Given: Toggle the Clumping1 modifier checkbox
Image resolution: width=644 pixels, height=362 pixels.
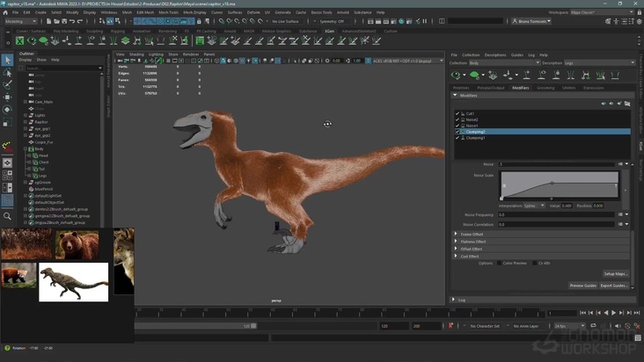Looking at the screenshot, I should tap(457, 138).
